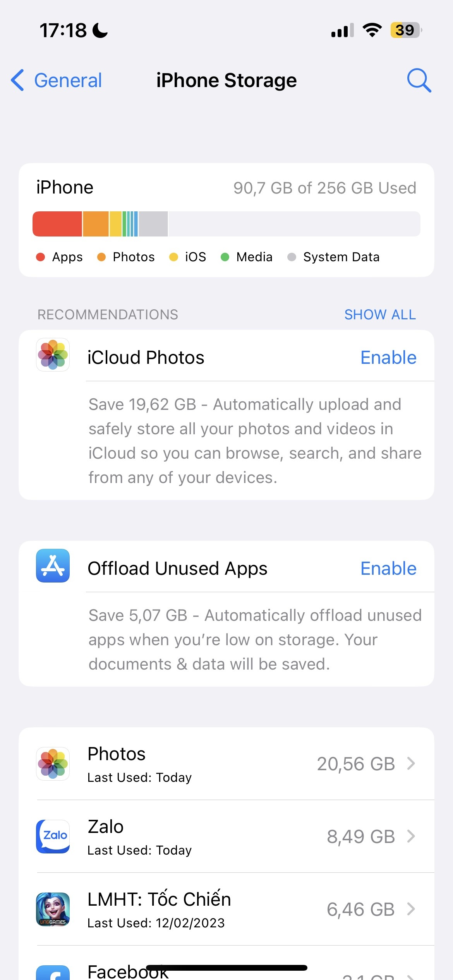Viewport: 453px width, 980px height.
Task: Expand LMHT: Tốc Chiến details chevron
Action: click(411, 909)
